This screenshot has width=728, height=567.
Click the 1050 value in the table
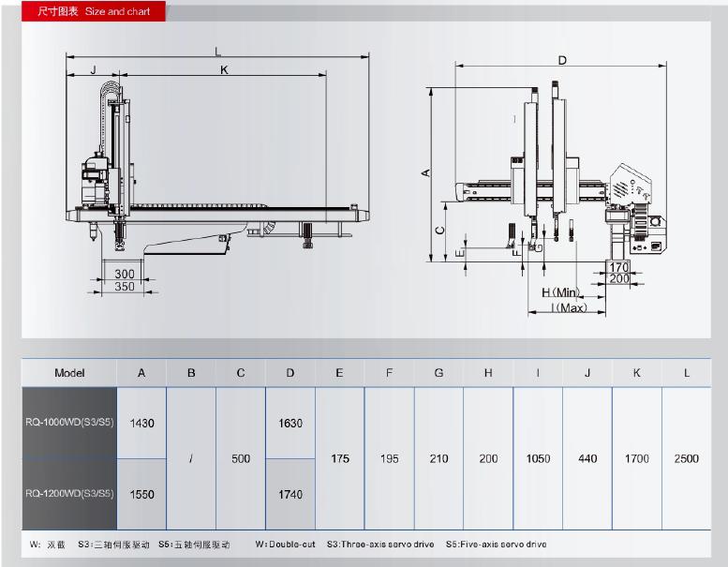point(538,458)
